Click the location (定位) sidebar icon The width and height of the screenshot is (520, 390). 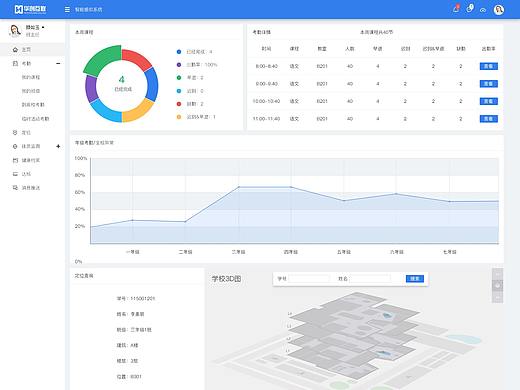click(15, 132)
